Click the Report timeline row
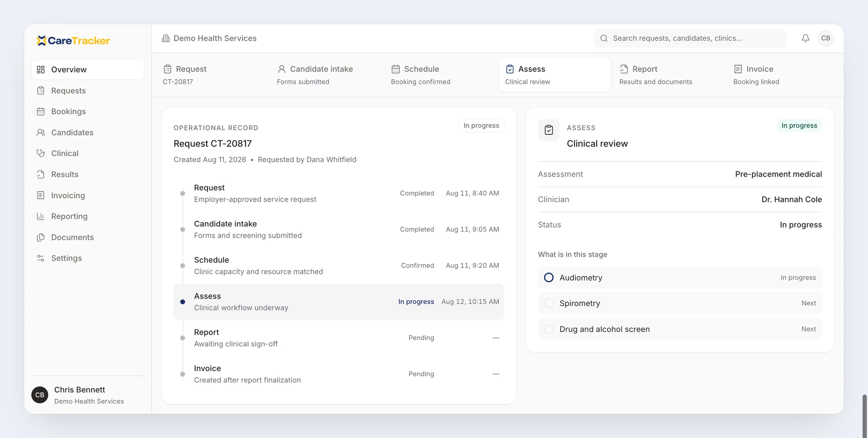This screenshot has height=438, width=868. 339,338
